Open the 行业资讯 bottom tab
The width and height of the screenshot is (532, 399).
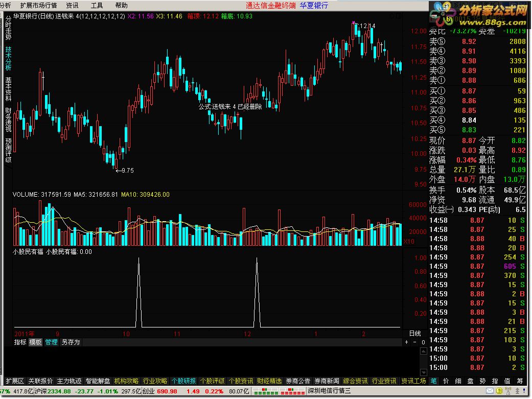[384, 381]
